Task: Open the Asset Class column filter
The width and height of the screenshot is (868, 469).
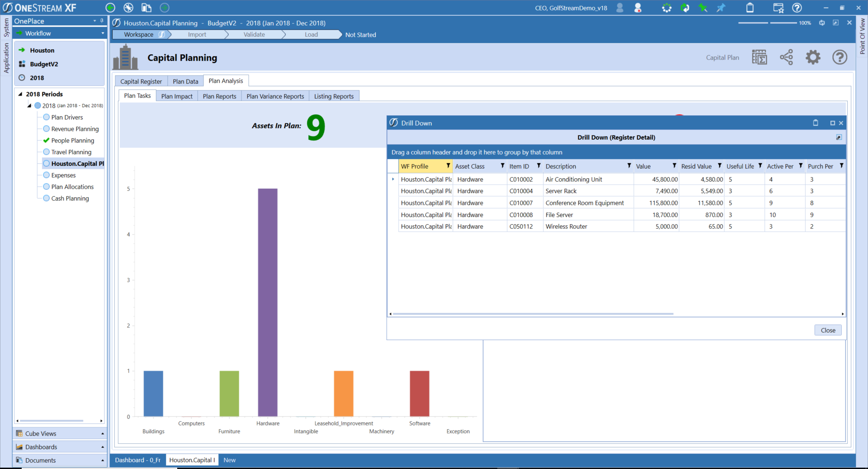Action: coord(502,166)
